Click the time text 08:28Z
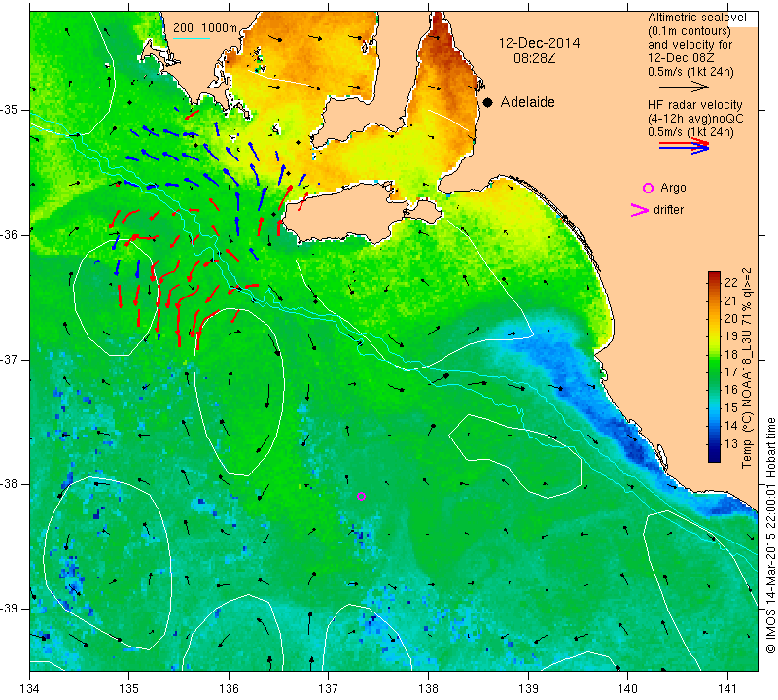The height and width of the screenshot is (700, 778). point(534,59)
